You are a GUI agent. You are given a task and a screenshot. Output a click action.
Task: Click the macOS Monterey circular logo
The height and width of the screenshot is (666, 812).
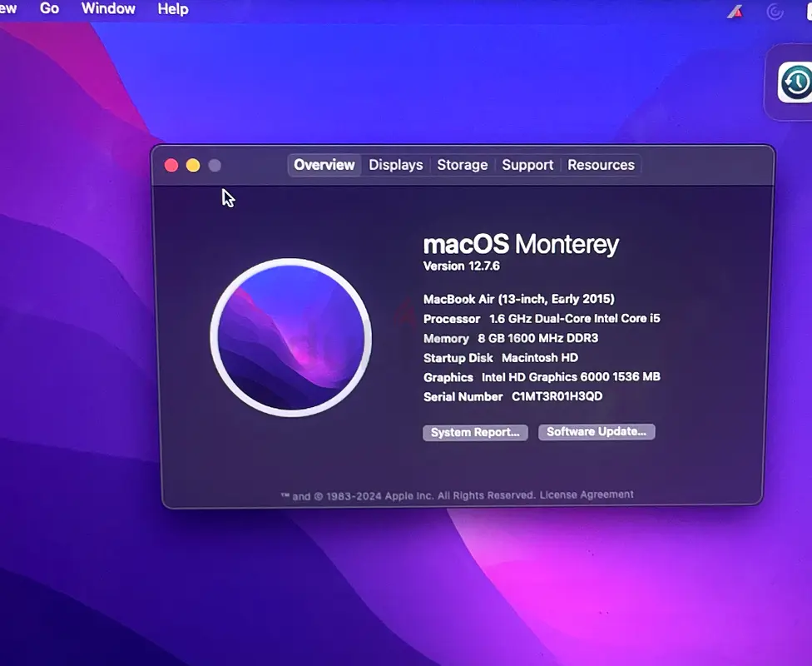pyautogui.click(x=291, y=338)
